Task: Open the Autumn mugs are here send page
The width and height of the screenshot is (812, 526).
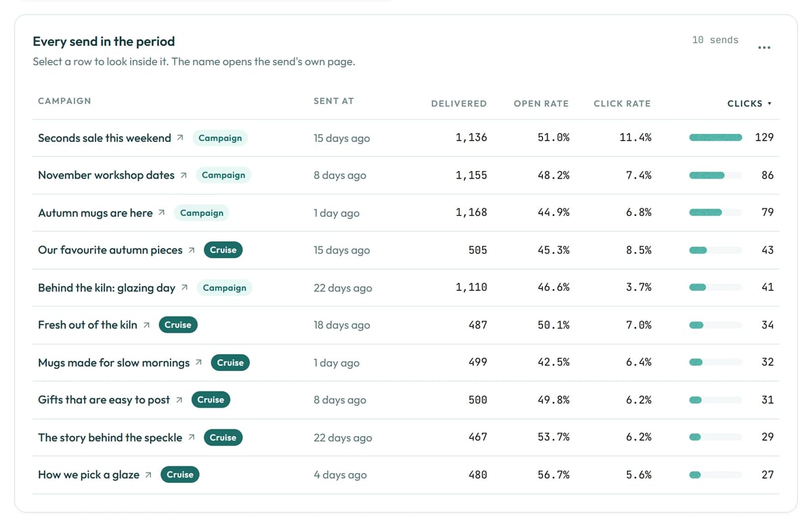Action: pos(95,213)
